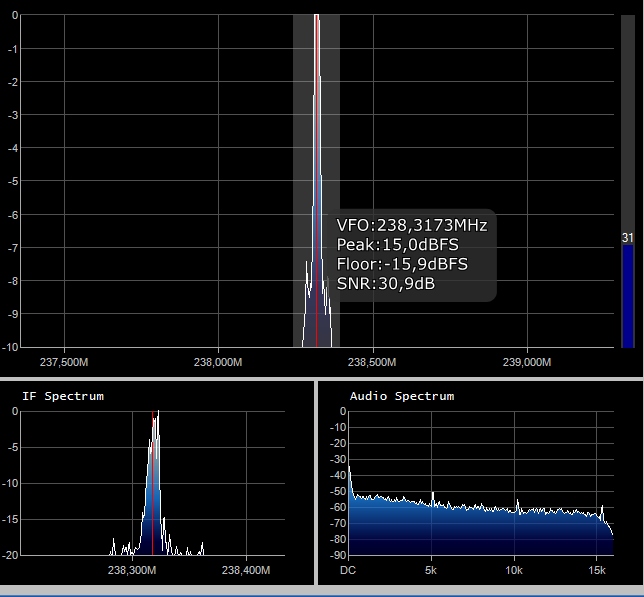644x597 pixels.
Task: Click the 239,000M frequency axis label
Action: tap(527, 362)
